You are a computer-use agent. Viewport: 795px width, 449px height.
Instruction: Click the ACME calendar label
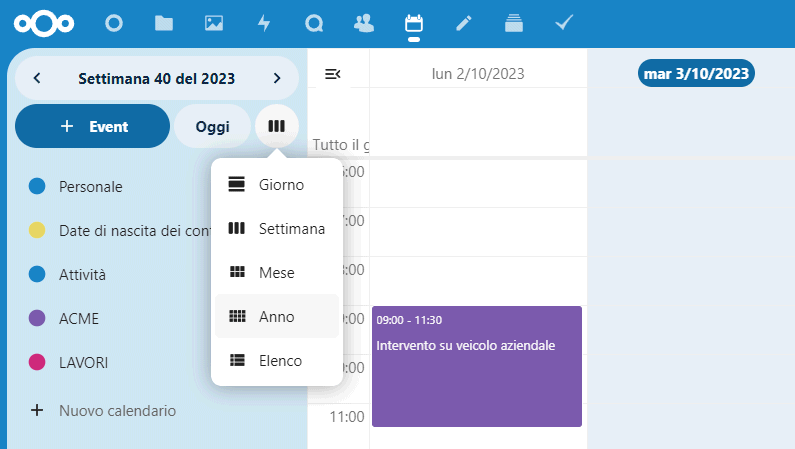(x=79, y=319)
